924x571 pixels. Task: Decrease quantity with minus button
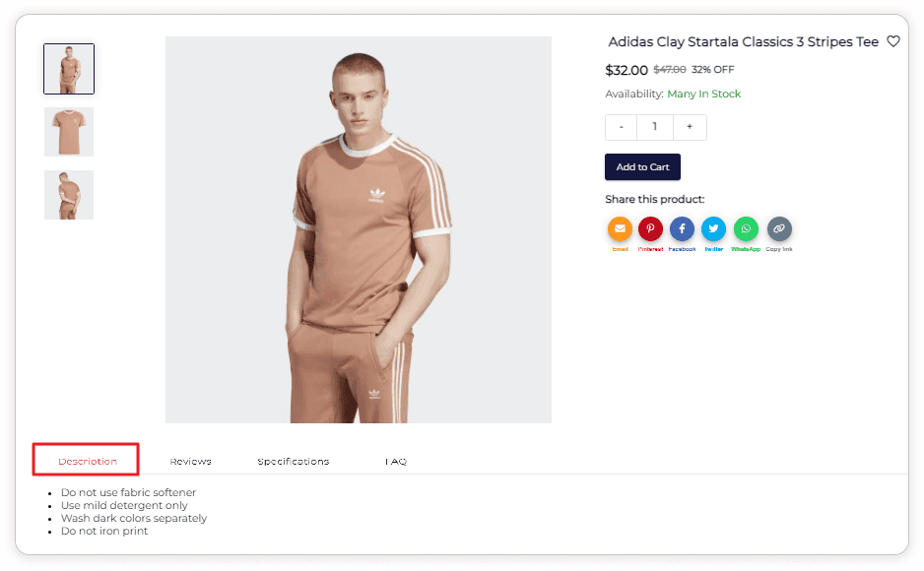[621, 127]
